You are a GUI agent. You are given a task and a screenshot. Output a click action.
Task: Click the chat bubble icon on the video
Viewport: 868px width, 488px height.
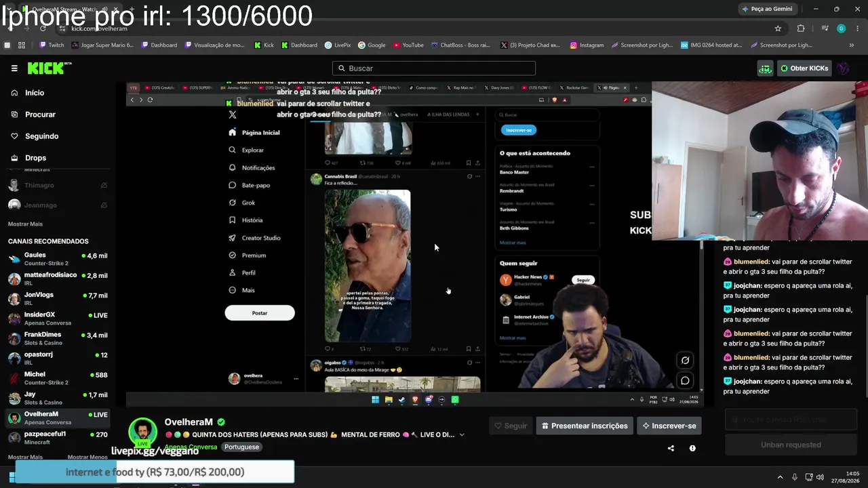coord(685,381)
